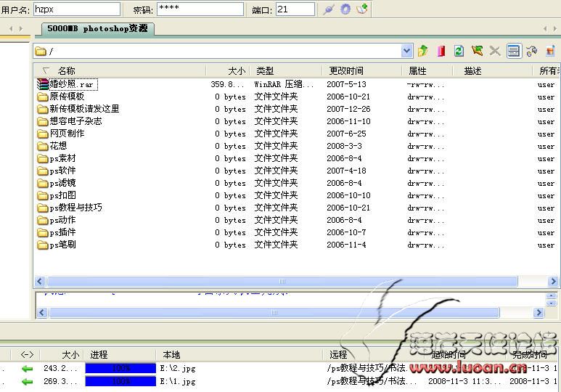Screen dimensions: 561x392
Task: Open the ps笔刷 folder
Action: click(x=57, y=245)
